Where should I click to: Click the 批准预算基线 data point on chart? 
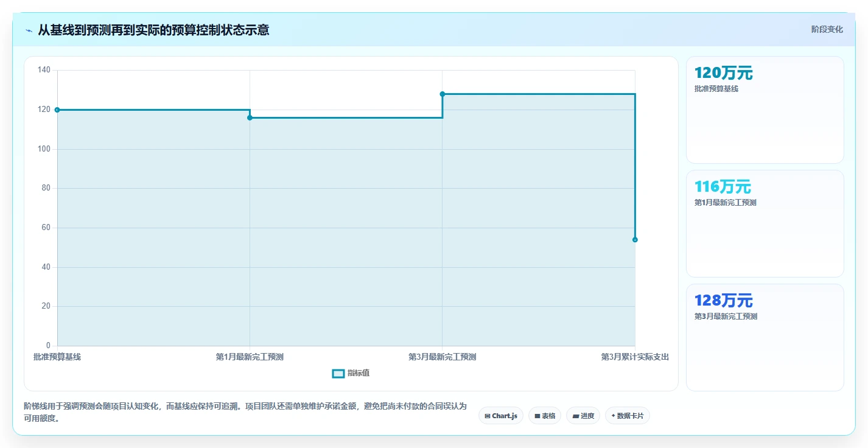click(57, 110)
